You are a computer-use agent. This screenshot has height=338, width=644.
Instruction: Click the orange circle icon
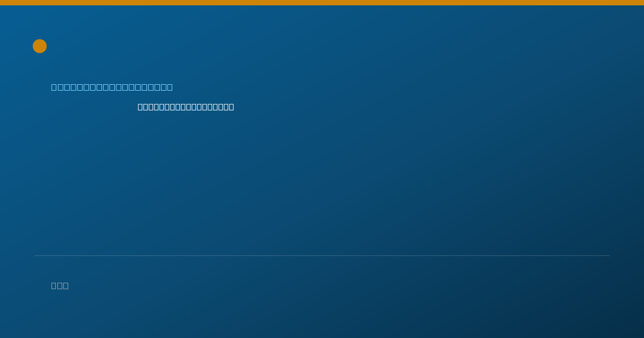(x=40, y=46)
